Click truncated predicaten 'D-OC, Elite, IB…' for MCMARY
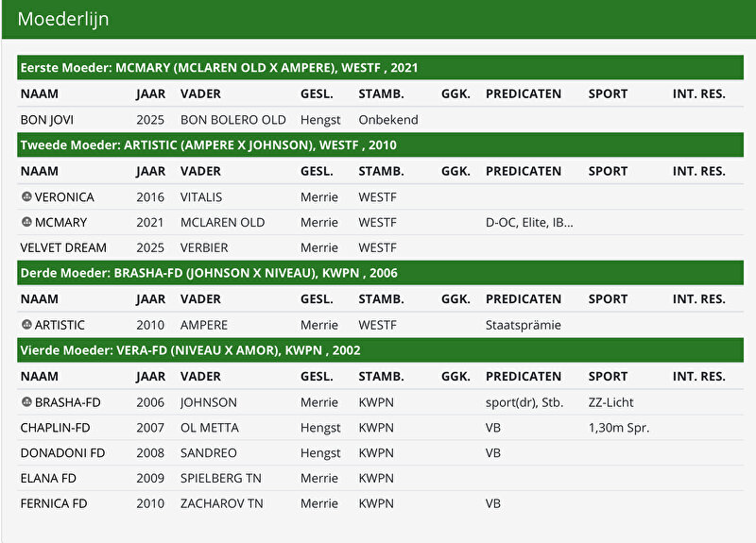 (529, 223)
